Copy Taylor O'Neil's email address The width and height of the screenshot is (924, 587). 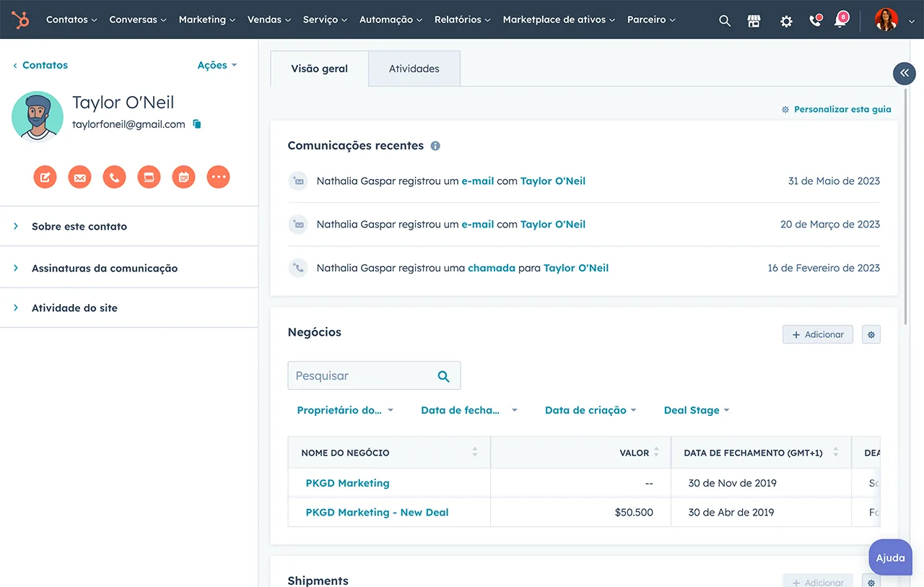[x=197, y=124]
